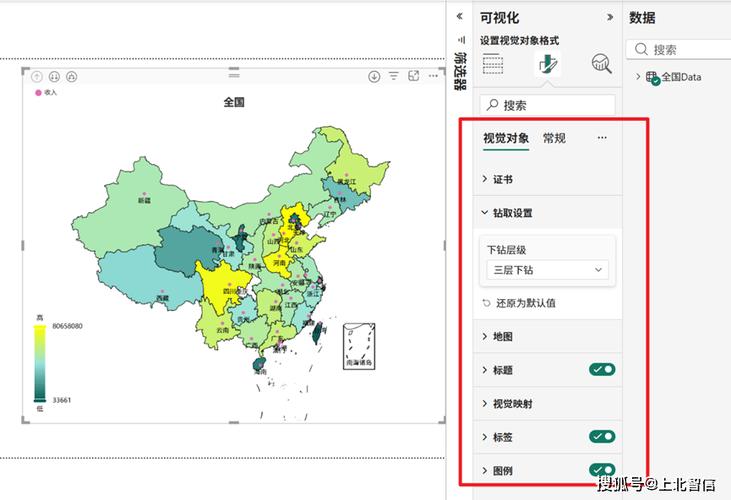Click the visual top drag handle
This screenshot has height=500, width=731.
[x=234, y=75]
